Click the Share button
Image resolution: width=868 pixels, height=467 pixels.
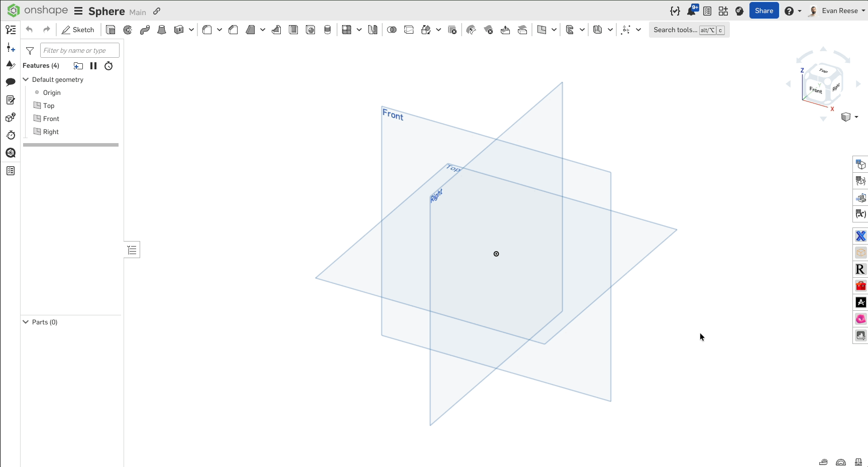click(x=764, y=11)
